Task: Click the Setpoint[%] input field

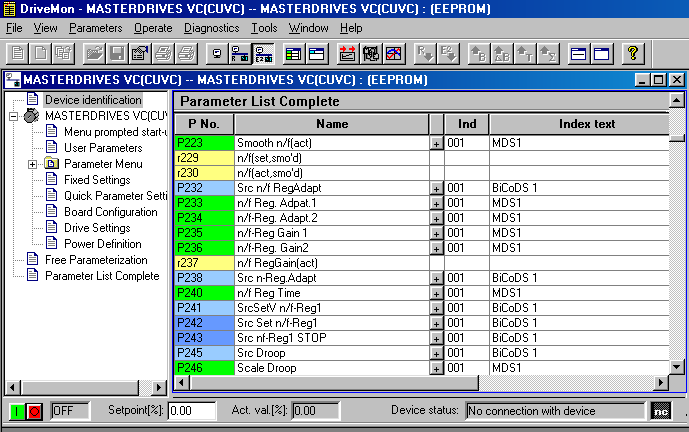Action: tap(192, 411)
